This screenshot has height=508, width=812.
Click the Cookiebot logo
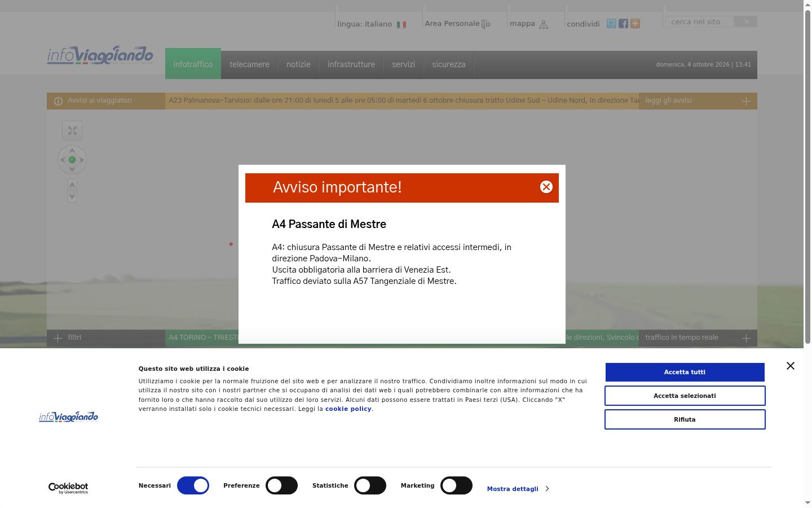coord(68,488)
